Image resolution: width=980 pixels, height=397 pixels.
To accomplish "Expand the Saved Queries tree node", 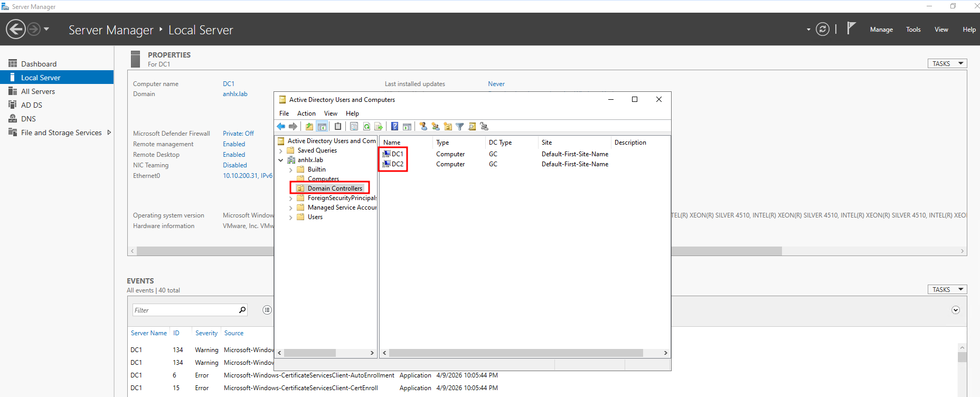I will tap(281, 151).
